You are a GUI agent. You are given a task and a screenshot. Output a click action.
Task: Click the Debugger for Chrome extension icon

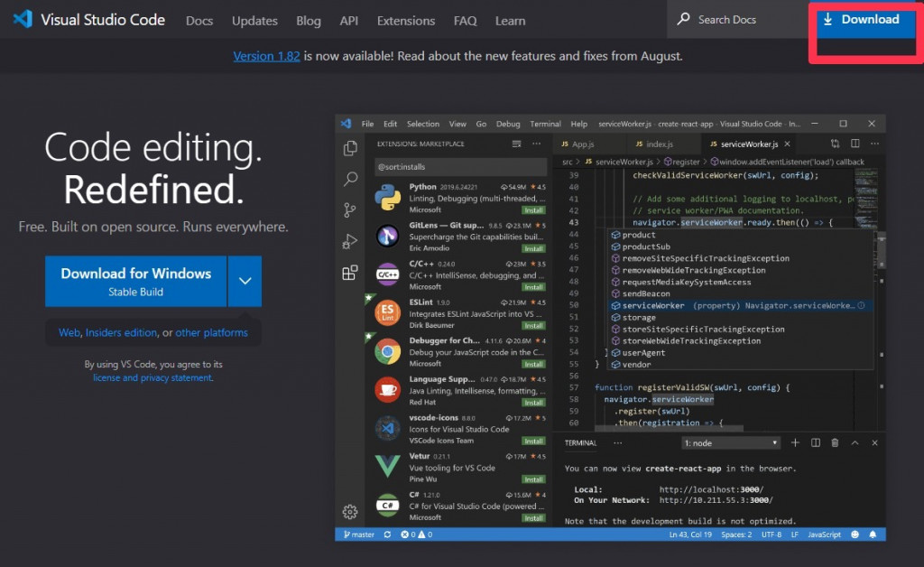coord(388,352)
